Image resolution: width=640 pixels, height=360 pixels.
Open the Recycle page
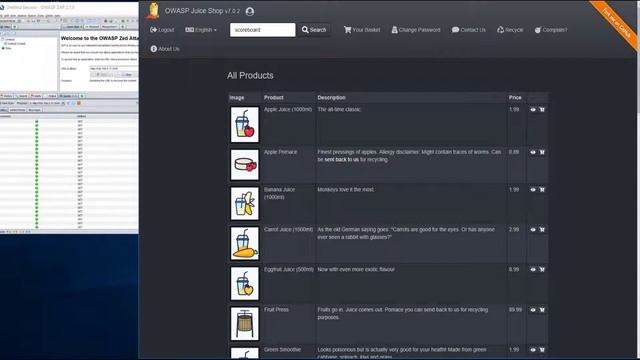coord(510,30)
